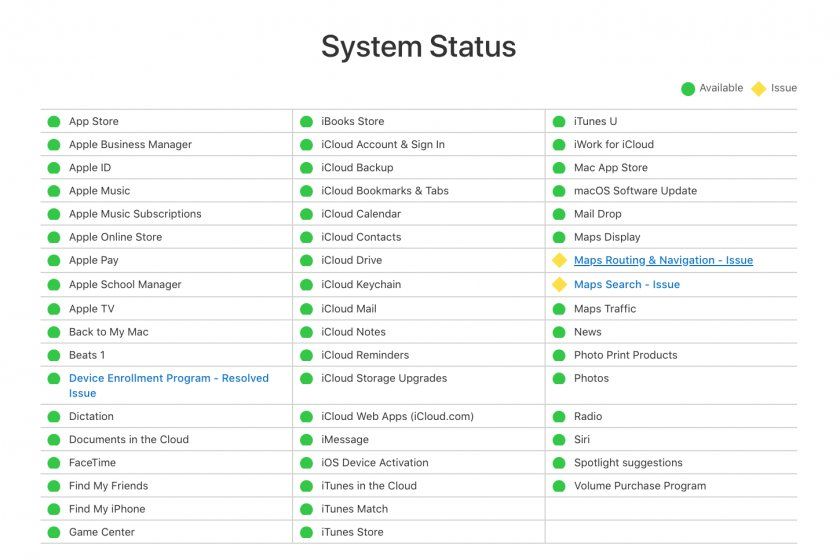Click green status dot beside iBooks Store
The width and height of the screenshot is (840, 560).
[x=306, y=122]
